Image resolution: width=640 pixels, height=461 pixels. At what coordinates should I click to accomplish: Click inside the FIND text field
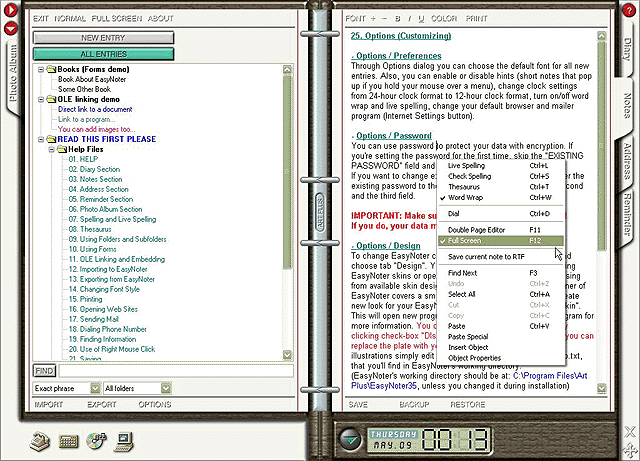(x=176, y=371)
